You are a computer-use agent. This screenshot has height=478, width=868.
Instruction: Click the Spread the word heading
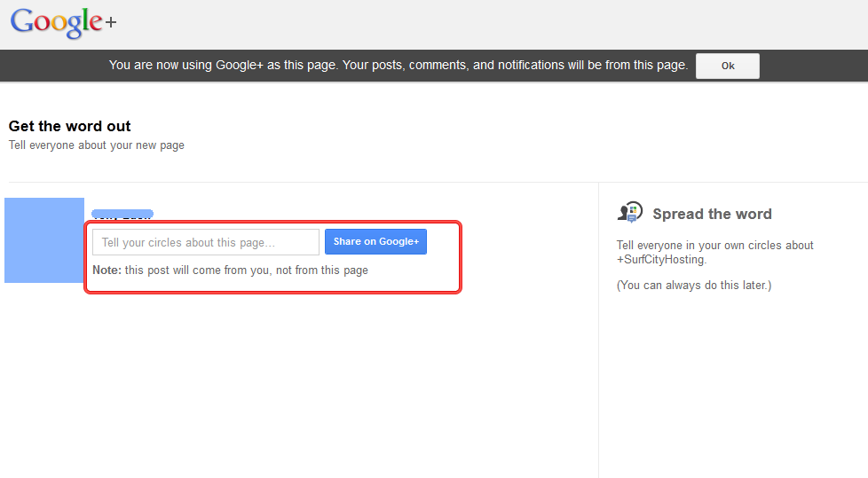click(x=712, y=214)
